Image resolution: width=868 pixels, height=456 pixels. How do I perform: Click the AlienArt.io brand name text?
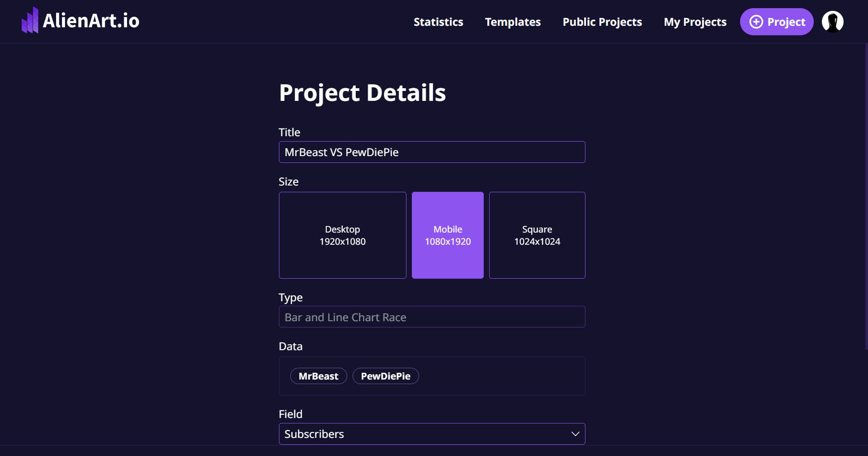tap(91, 21)
